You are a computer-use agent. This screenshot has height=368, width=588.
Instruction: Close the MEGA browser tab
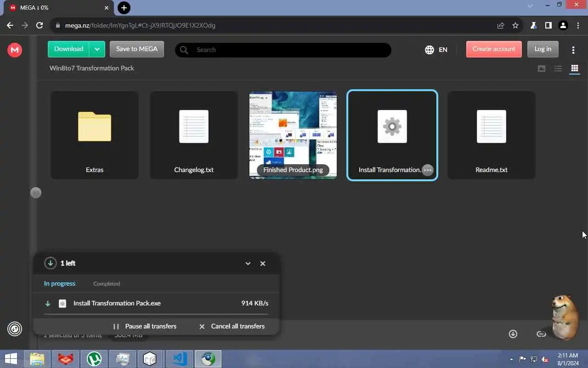pos(107,8)
